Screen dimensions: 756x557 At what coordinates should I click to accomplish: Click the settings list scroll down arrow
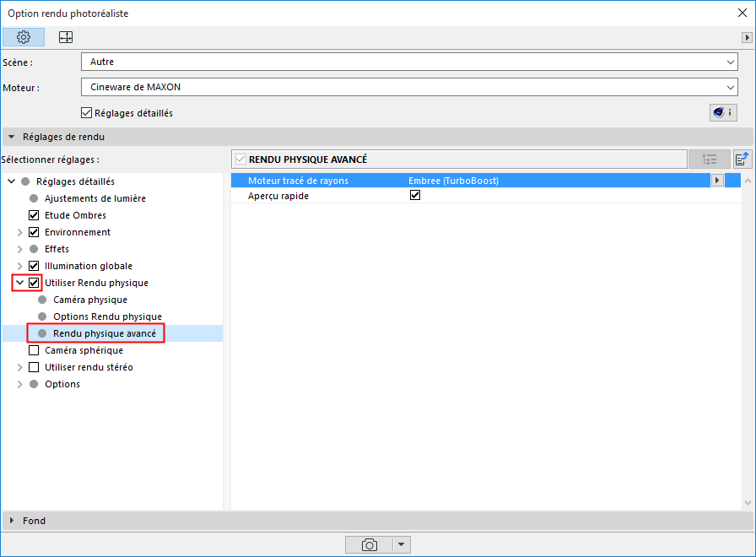748,503
